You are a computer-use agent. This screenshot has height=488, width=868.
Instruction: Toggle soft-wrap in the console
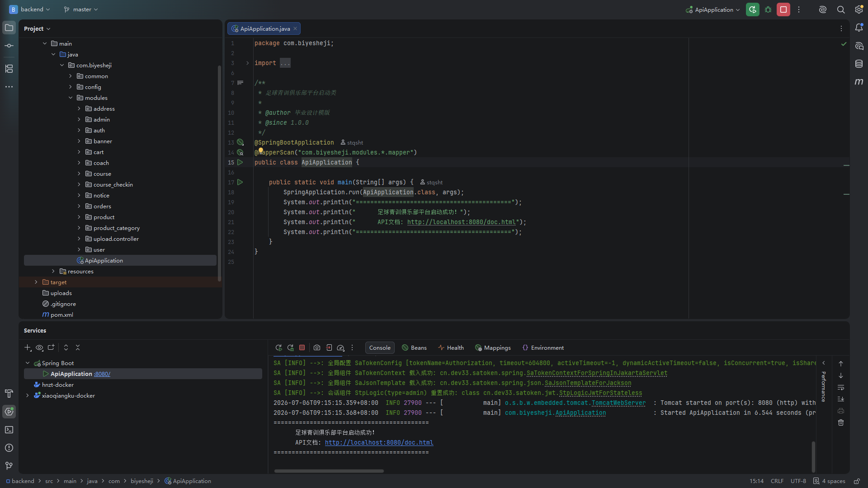click(x=841, y=387)
